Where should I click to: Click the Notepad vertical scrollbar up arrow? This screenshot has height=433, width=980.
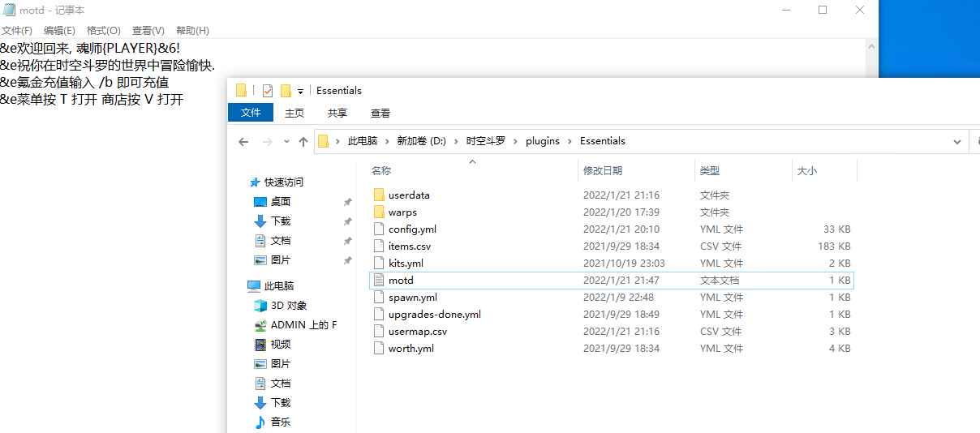coord(871,46)
